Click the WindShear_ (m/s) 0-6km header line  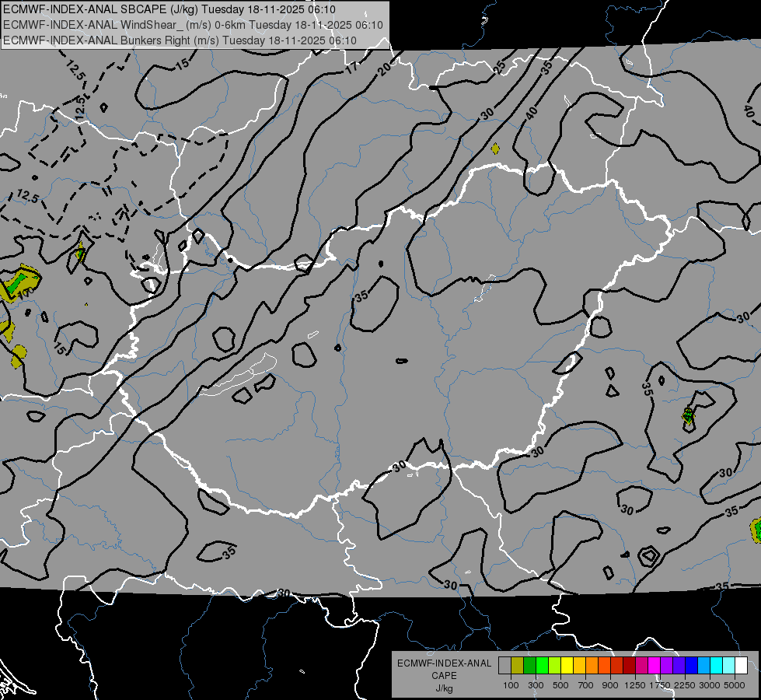(x=193, y=25)
